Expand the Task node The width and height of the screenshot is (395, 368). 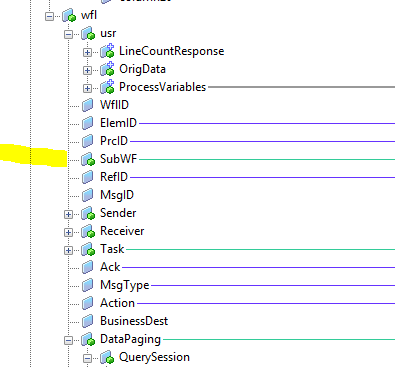point(68,250)
